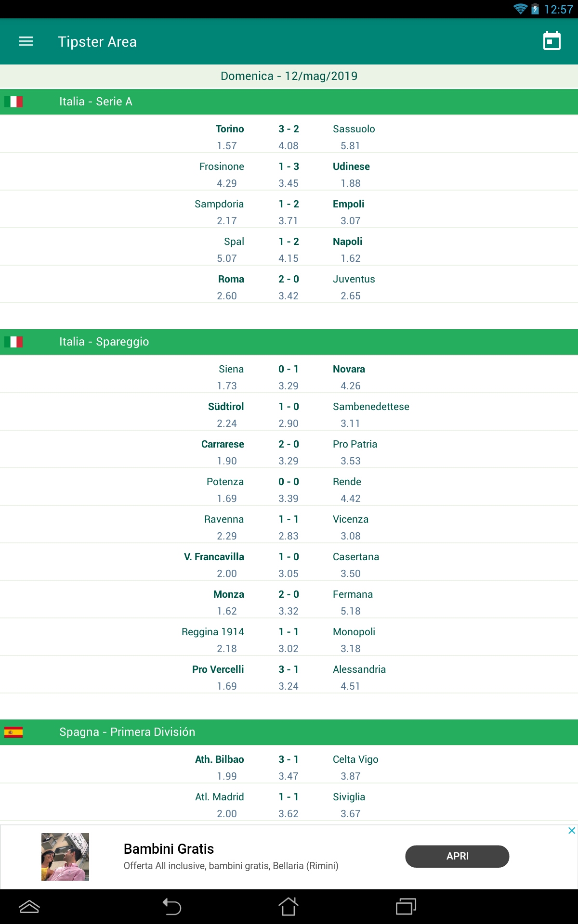Tap the Android back navigation icon
The height and width of the screenshot is (924, 578).
[172, 907]
